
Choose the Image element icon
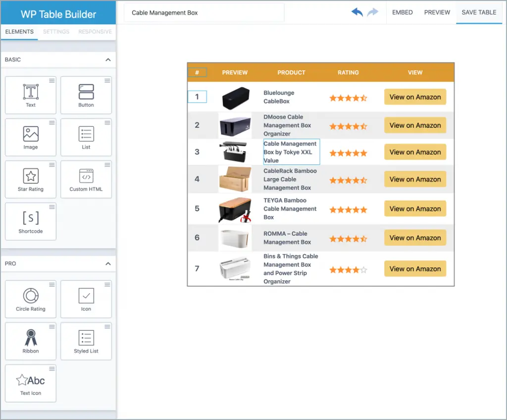point(31,134)
